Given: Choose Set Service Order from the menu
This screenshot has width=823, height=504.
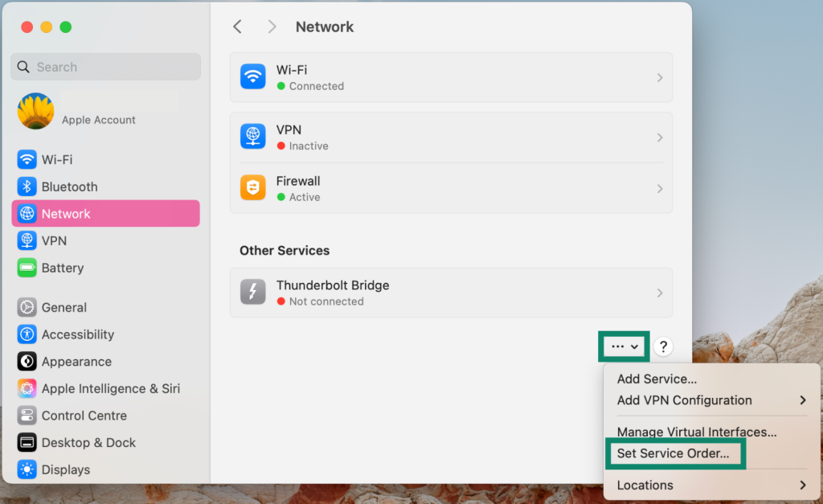Looking at the screenshot, I should click(x=675, y=453).
